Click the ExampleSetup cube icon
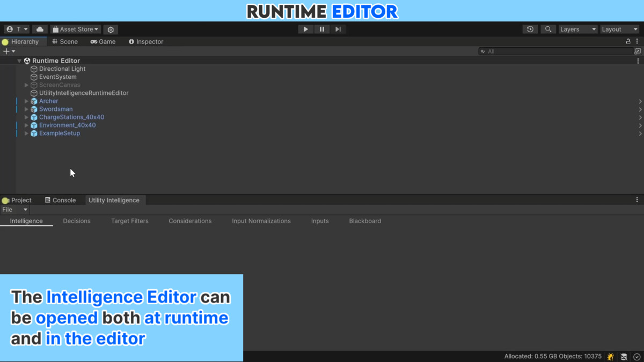The image size is (644, 362). [x=34, y=134]
